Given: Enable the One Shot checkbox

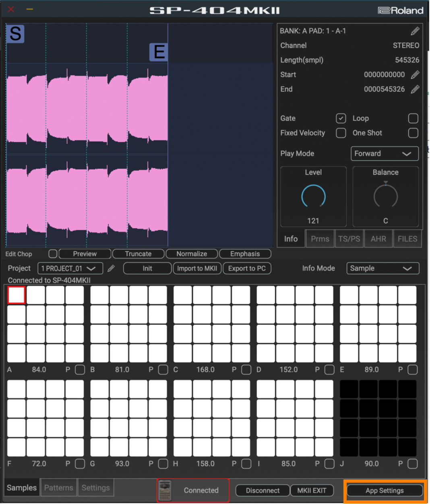Looking at the screenshot, I should pyautogui.click(x=413, y=133).
